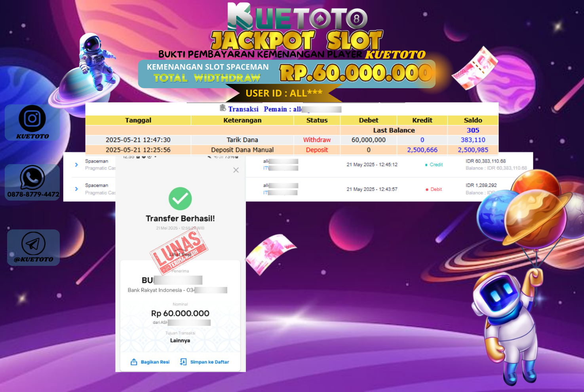The width and height of the screenshot is (584, 392).
Task: Close the transfer receipt with X
Action: point(236,170)
